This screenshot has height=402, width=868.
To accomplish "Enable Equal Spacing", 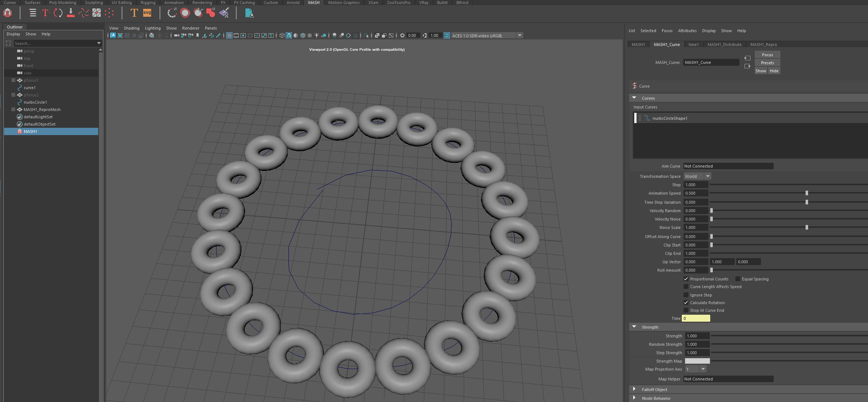I will pyautogui.click(x=738, y=279).
